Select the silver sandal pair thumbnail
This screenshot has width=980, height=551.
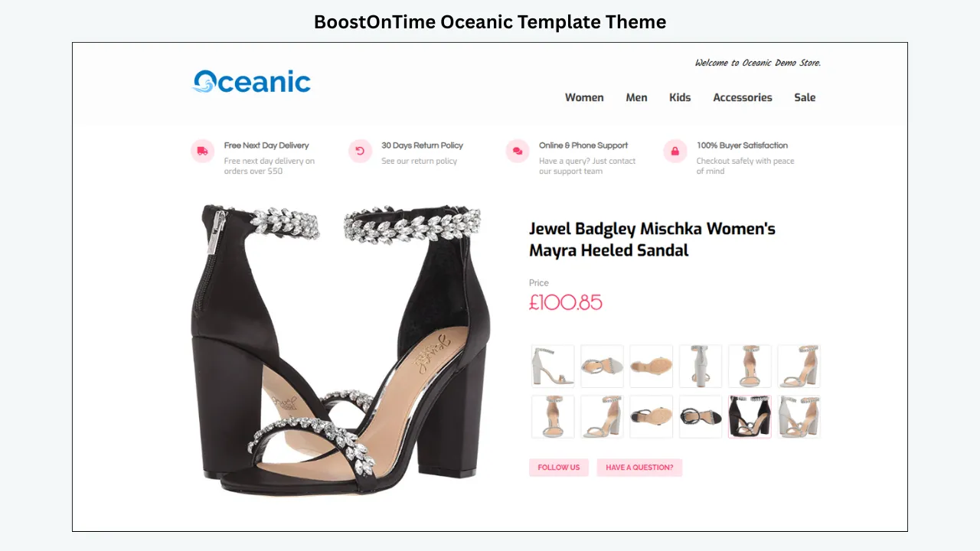pos(799,416)
